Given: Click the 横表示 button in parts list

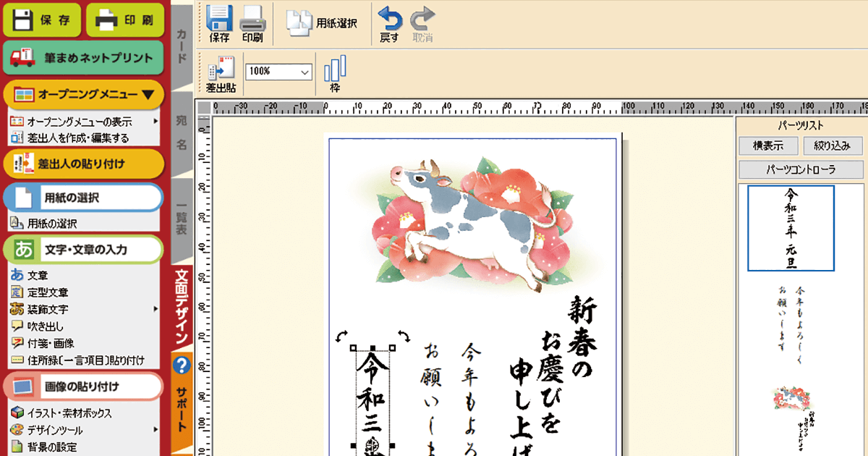Looking at the screenshot, I should [x=768, y=145].
